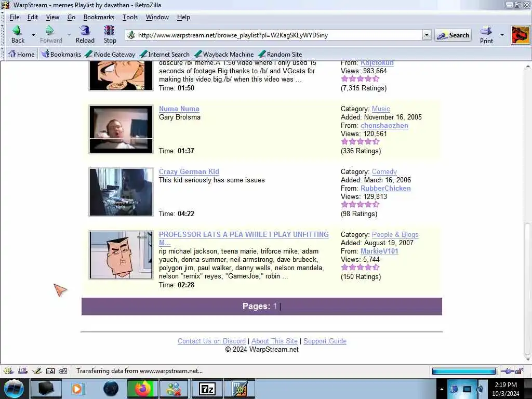This screenshot has height=399, width=532.
Task: Browse the People & Blogs category link
Action: [x=395, y=234]
